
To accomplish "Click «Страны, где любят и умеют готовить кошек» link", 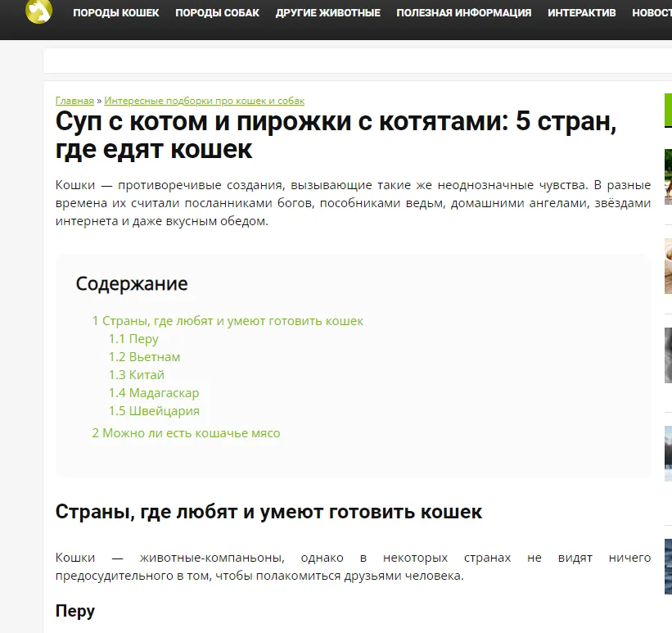I will (231, 320).
